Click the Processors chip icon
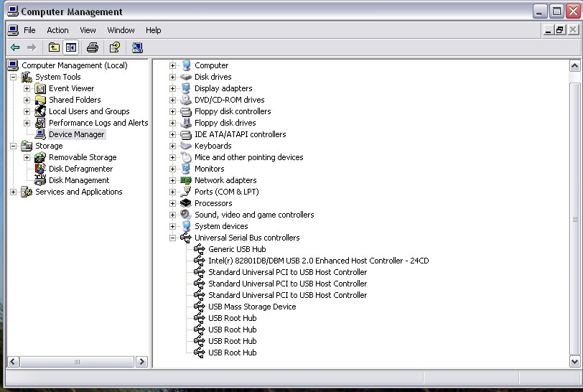The width and height of the screenshot is (583, 392). (186, 203)
